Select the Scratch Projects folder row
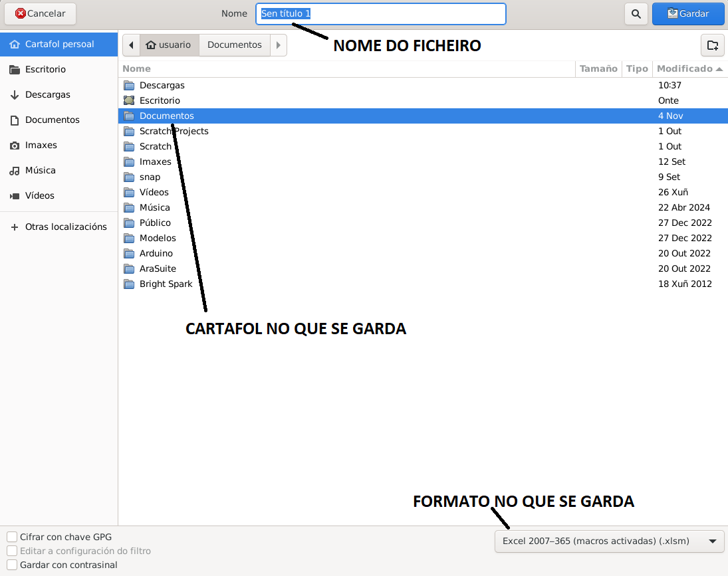Screen dimensions: 728x576 [x=423, y=132]
